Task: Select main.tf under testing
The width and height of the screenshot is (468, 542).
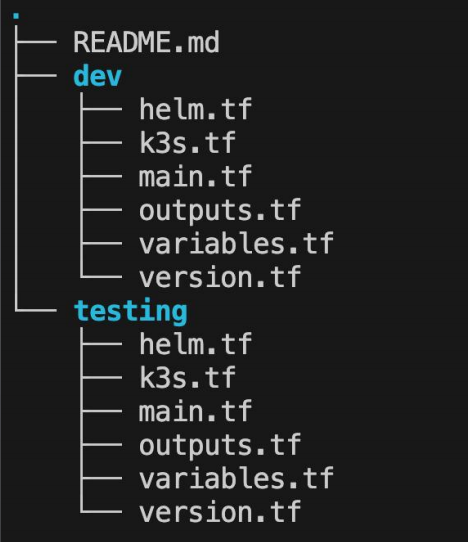Action: pyautogui.click(x=196, y=411)
